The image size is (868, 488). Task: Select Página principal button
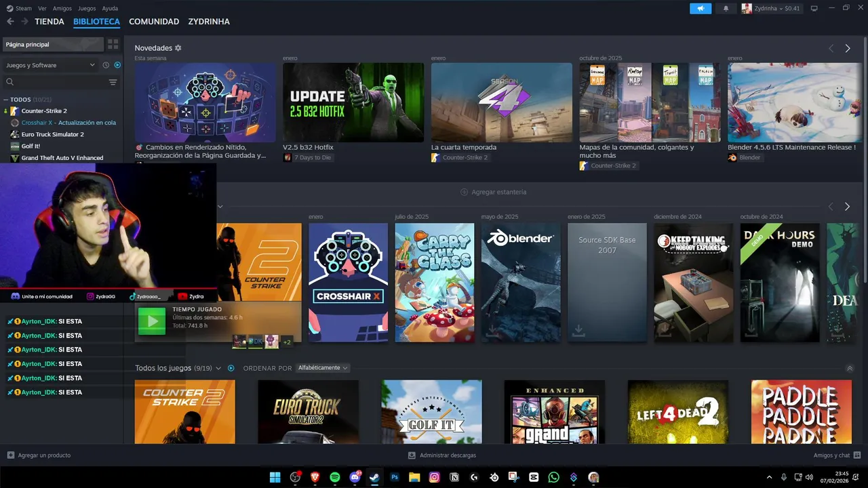[x=53, y=44]
